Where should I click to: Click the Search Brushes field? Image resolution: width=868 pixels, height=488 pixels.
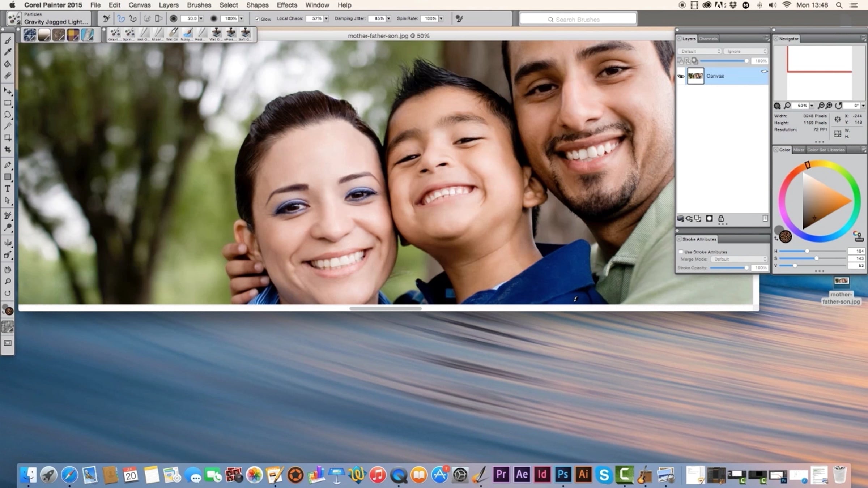(578, 19)
